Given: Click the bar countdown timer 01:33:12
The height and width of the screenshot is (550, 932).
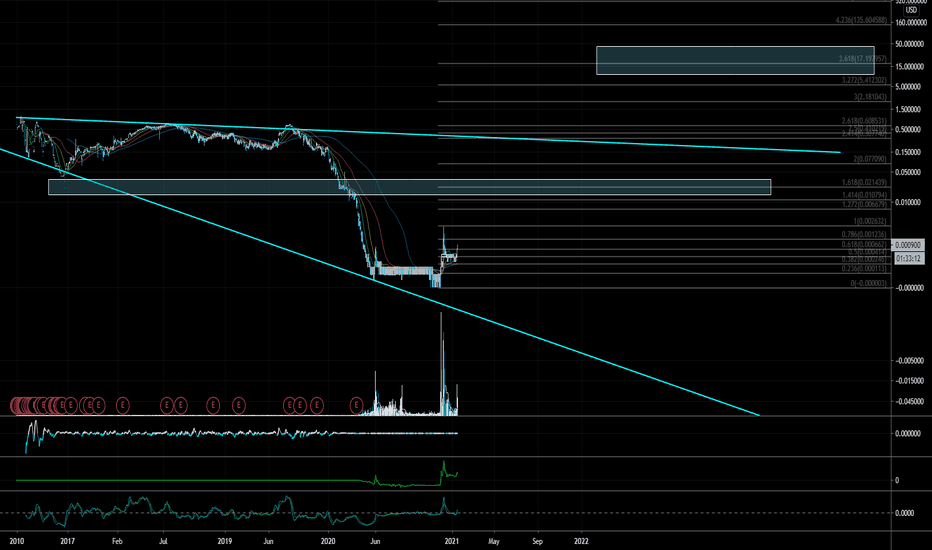Looking at the screenshot, I should point(909,259).
